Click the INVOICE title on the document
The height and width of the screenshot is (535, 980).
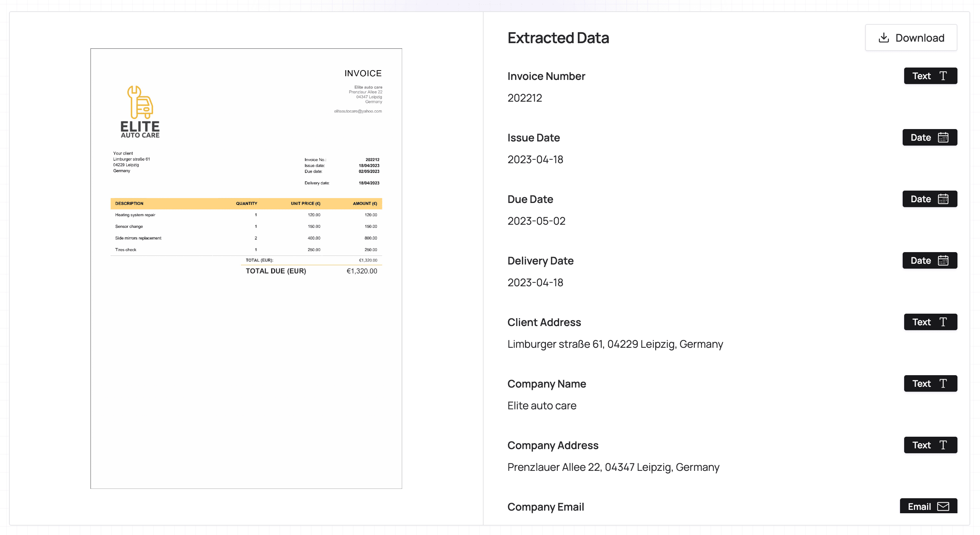pyautogui.click(x=363, y=74)
